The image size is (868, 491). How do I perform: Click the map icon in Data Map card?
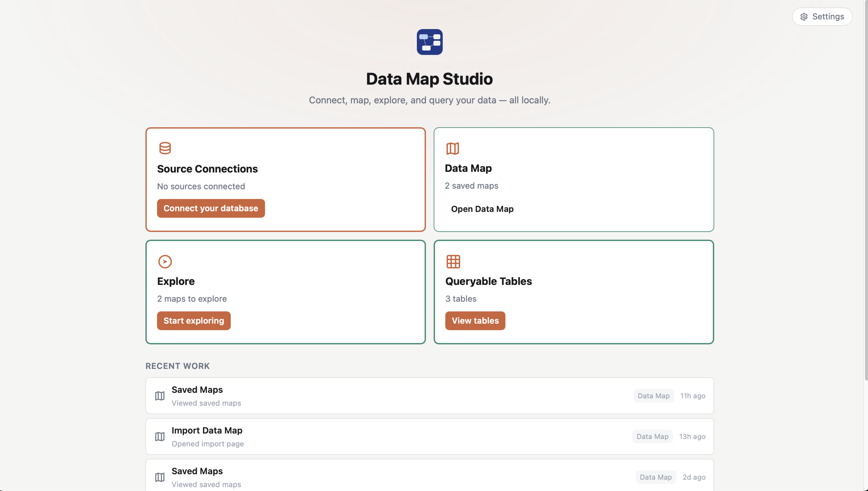point(453,148)
